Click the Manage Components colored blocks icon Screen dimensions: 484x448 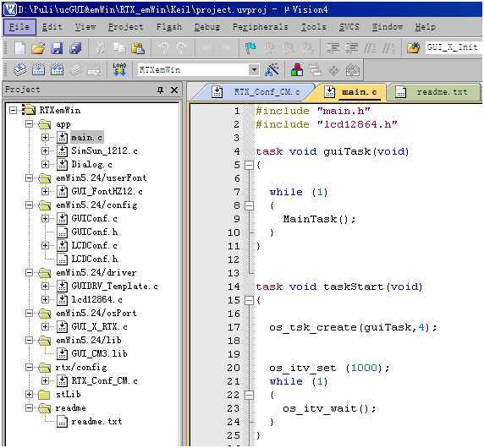[297, 69]
